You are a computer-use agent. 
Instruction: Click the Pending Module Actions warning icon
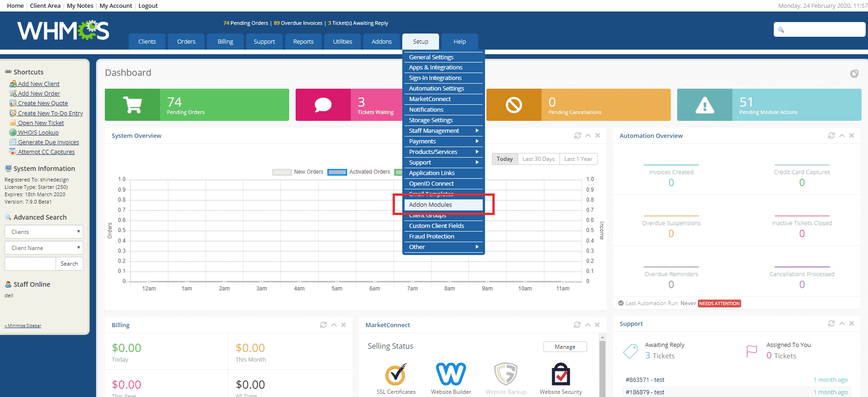[704, 105]
